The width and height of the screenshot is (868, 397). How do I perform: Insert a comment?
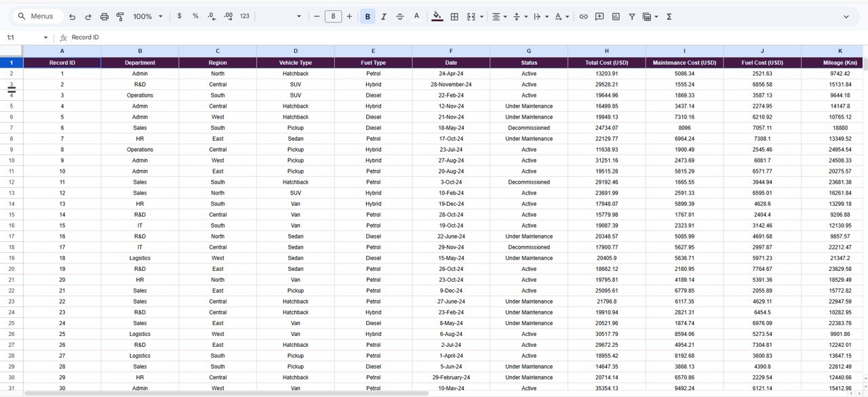coord(599,16)
